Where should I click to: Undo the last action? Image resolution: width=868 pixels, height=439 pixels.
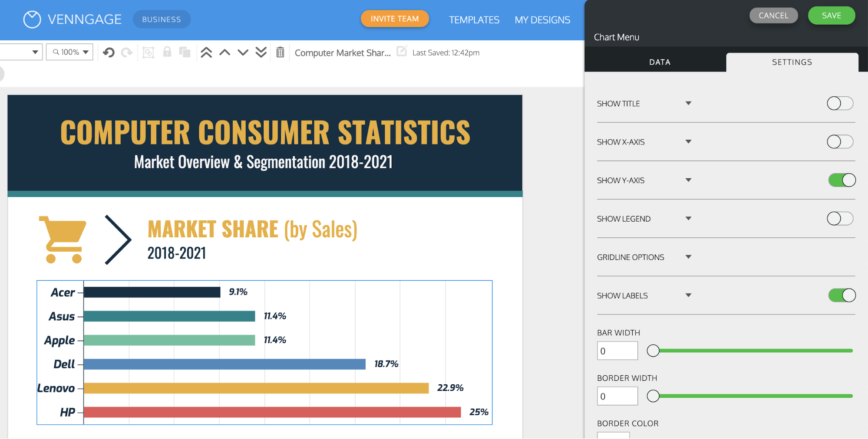[109, 52]
